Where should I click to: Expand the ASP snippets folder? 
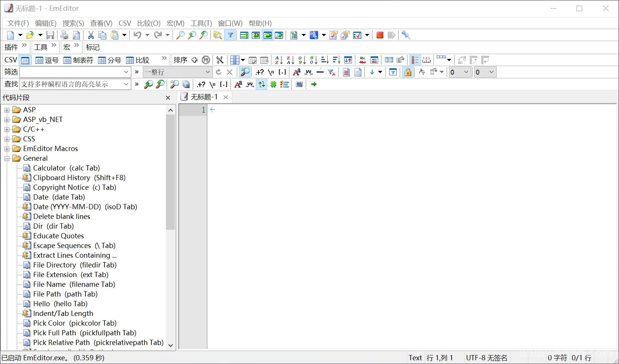7,110
